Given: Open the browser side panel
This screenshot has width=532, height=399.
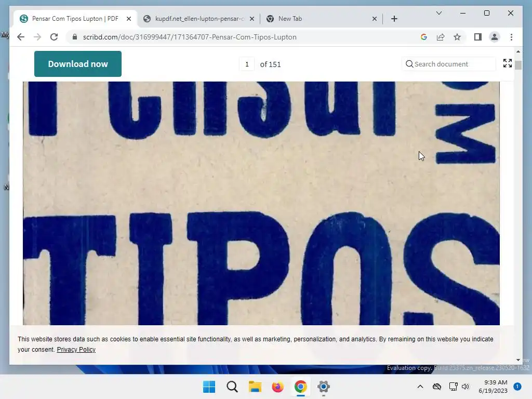Looking at the screenshot, I should coord(478,37).
